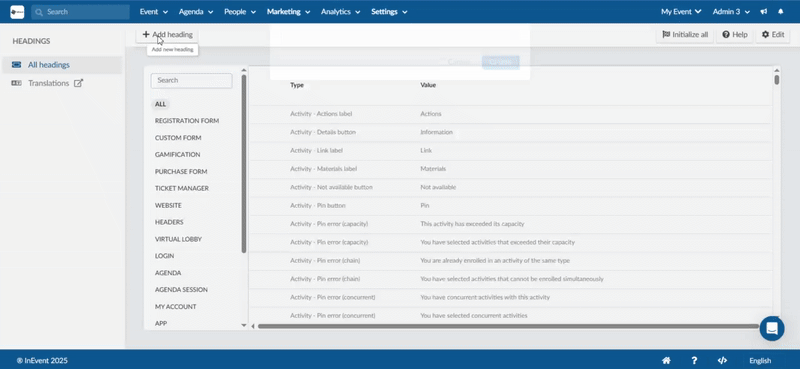The image size is (800, 369).
Task: Click the Add heading button
Action: pos(167,35)
